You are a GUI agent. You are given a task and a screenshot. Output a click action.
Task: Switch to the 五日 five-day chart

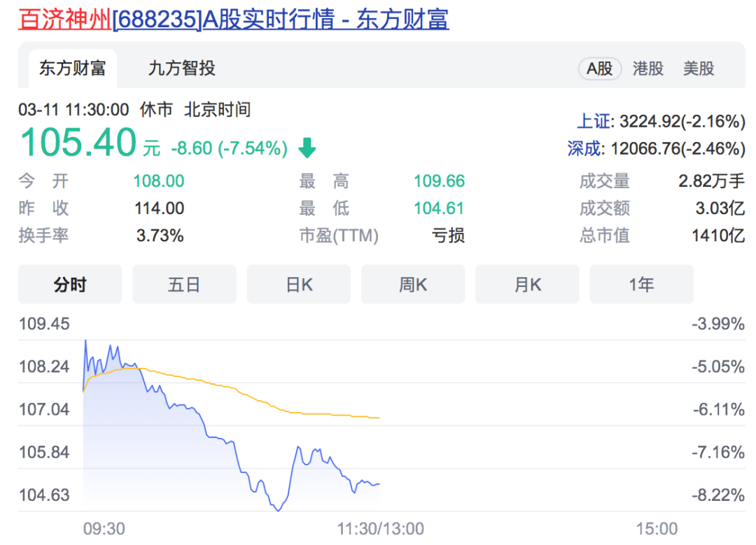[x=184, y=284]
